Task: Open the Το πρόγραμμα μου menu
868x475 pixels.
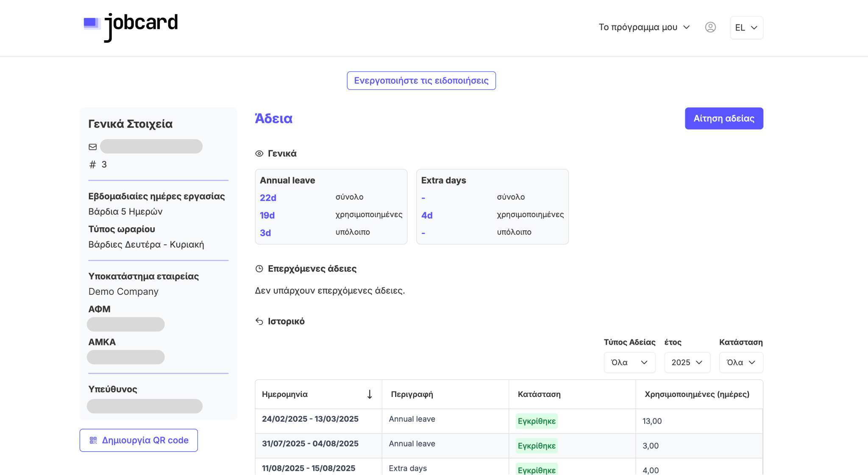Action: (644, 27)
